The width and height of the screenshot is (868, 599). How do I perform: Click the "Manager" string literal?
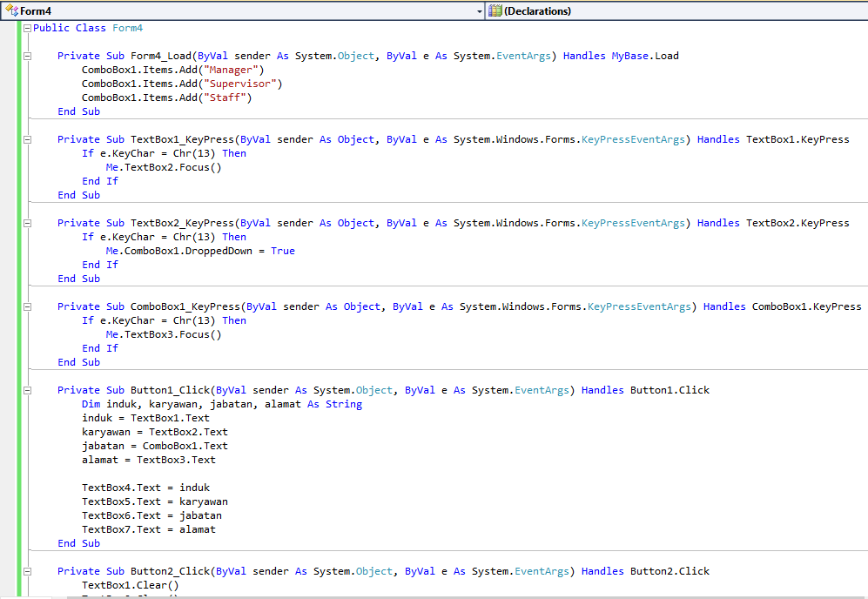point(231,70)
